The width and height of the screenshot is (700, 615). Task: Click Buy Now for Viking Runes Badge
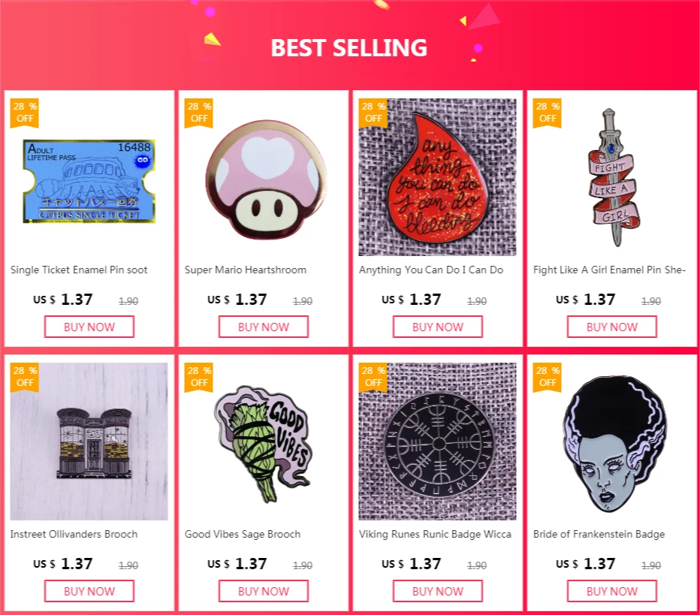437,591
